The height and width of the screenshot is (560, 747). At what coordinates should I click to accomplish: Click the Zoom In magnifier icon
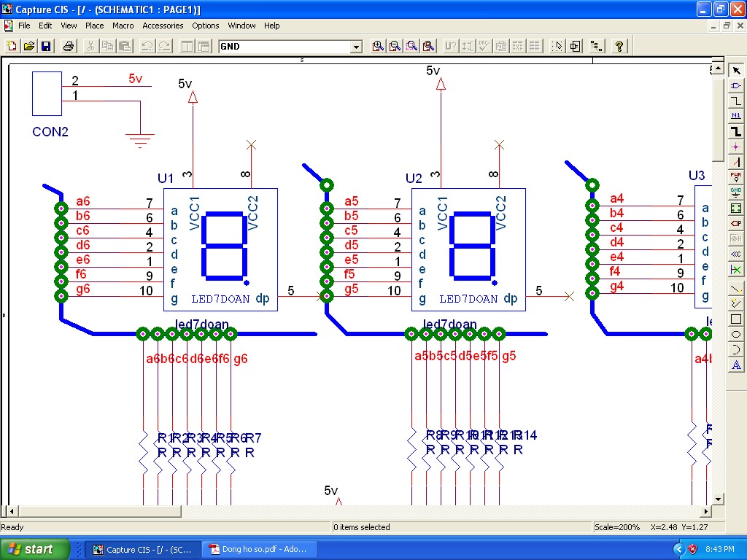[x=378, y=47]
